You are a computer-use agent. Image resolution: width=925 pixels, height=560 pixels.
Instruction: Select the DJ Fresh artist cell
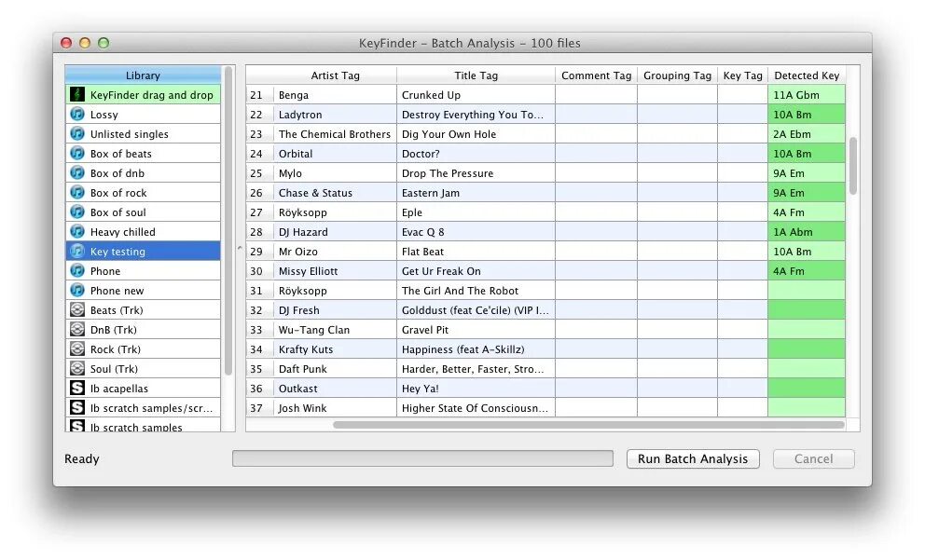pos(335,310)
